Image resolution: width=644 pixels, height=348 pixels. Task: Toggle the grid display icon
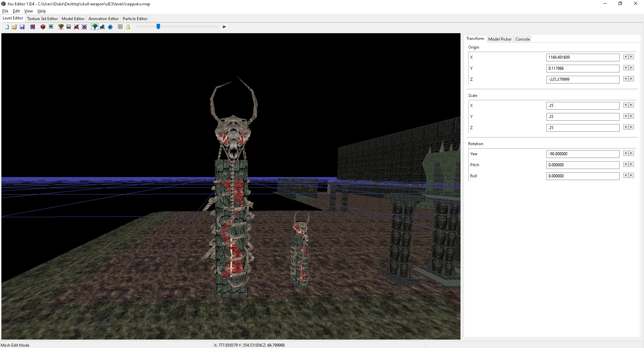point(120,27)
